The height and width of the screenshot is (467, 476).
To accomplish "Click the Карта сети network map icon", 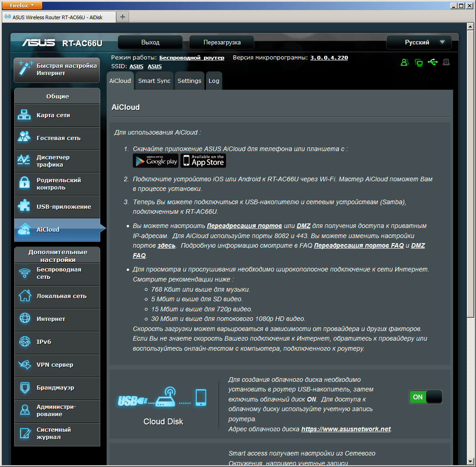I will tap(24, 115).
